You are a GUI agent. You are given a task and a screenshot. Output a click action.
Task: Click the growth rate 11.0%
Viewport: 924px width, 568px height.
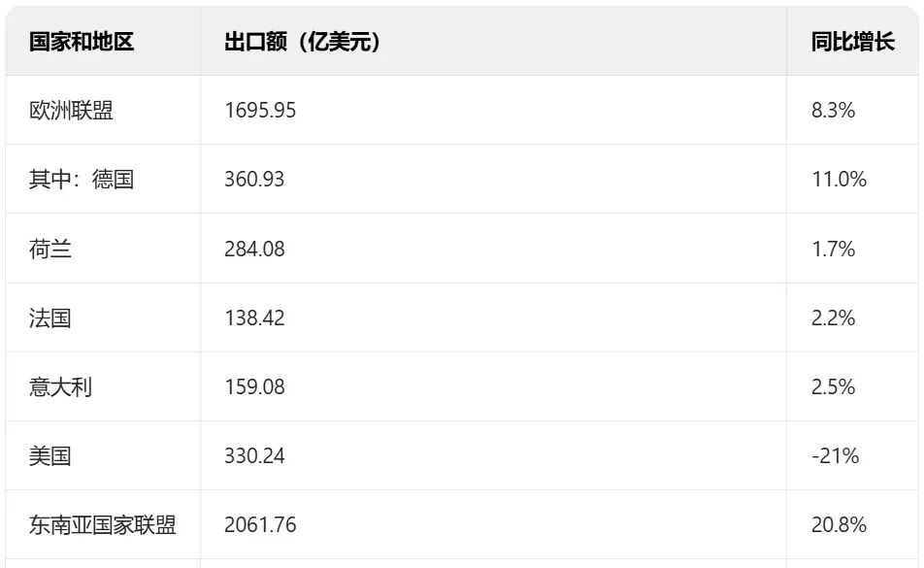[x=839, y=179]
